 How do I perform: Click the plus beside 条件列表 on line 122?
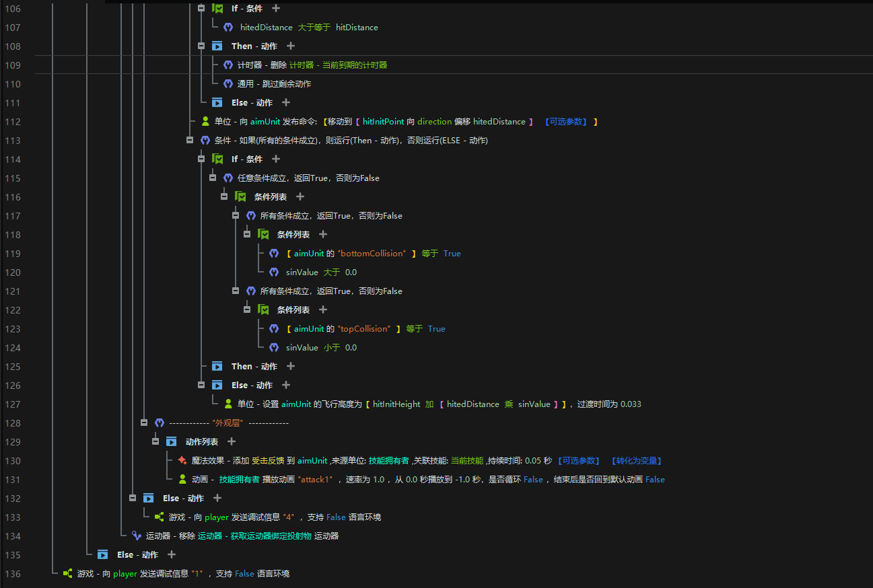(x=323, y=309)
